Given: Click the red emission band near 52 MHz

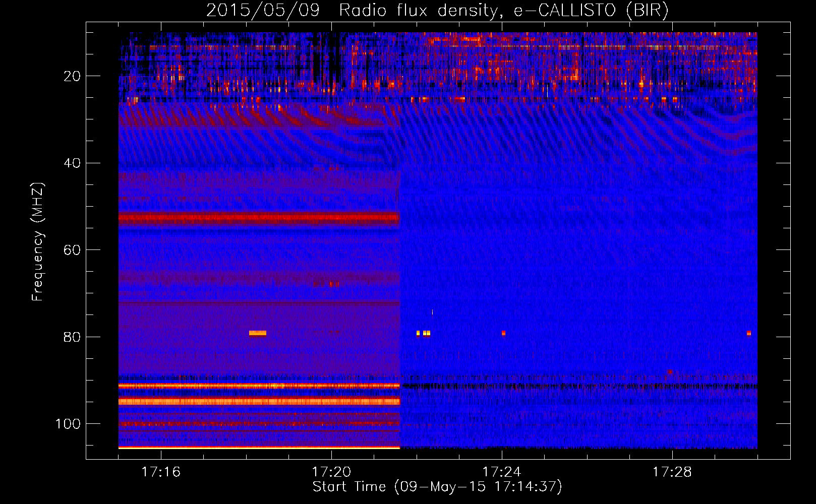Looking at the screenshot, I should pos(259,218).
